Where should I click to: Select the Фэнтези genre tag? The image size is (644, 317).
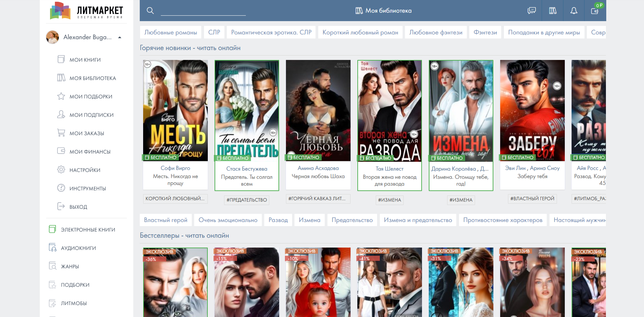[x=485, y=32]
